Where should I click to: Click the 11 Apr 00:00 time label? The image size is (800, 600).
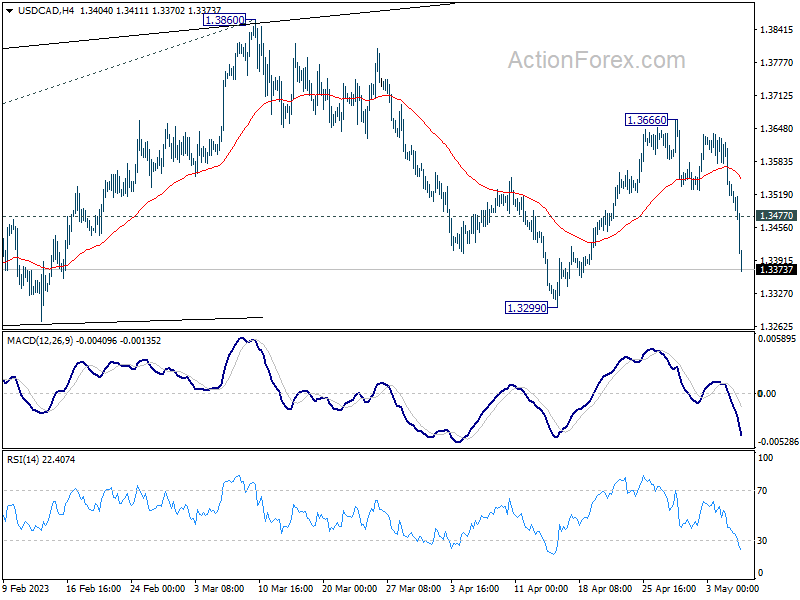[541, 588]
